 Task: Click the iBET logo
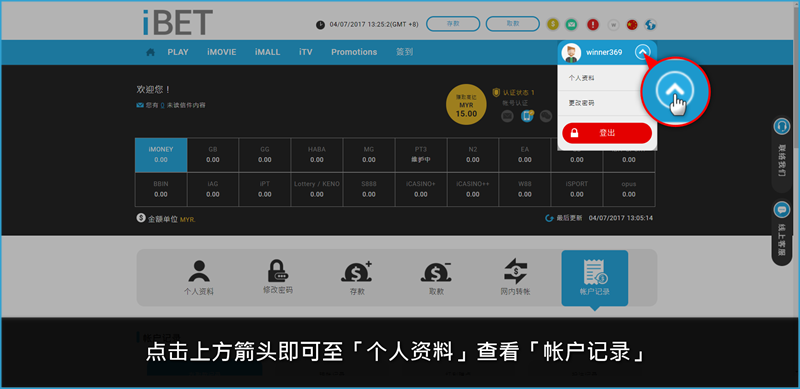(x=178, y=22)
